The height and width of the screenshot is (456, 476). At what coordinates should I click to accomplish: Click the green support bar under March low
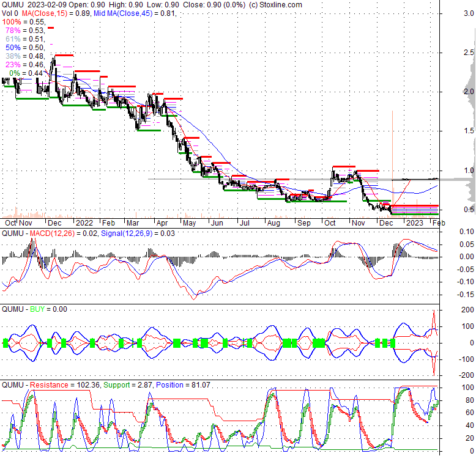(149, 130)
